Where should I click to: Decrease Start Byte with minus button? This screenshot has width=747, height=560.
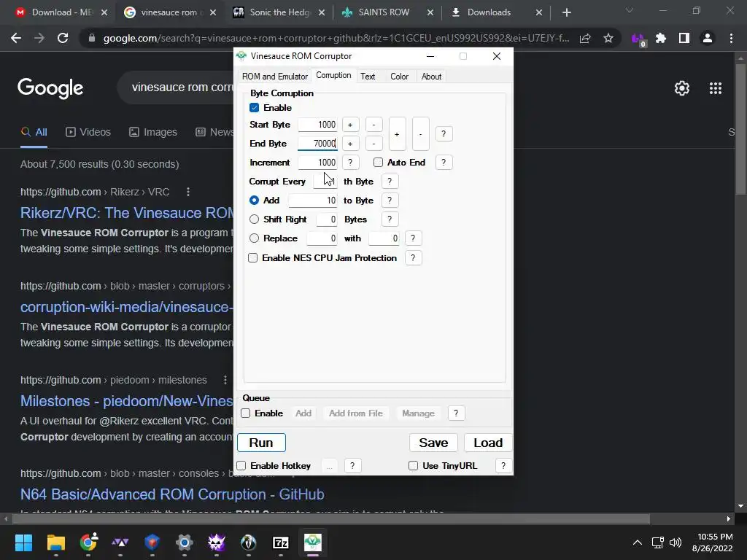[x=374, y=125]
